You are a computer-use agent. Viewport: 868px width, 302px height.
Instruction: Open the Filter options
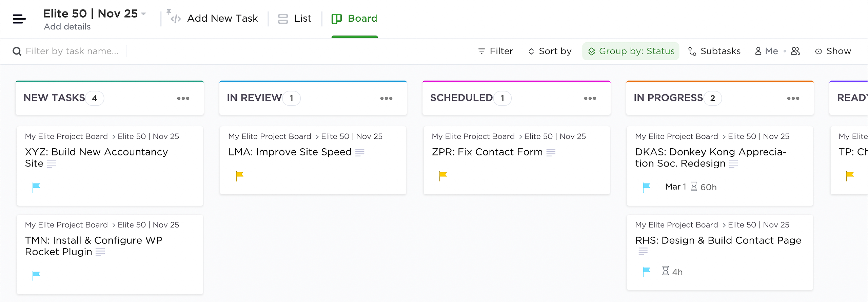[x=495, y=51]
